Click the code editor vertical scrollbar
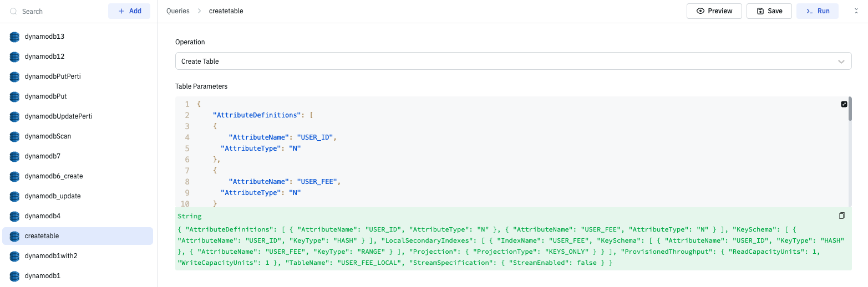Image resolution: width=868 pixels, height=287 pixels. click(850, 111)
